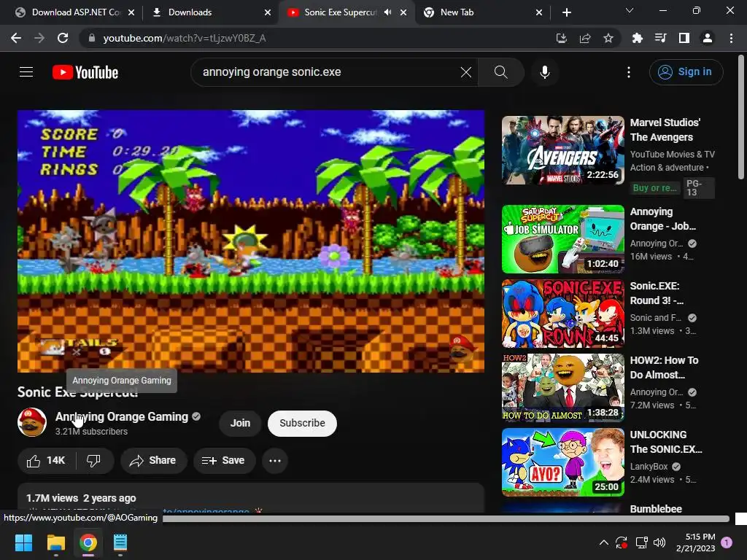Click 'Sonic.EXE: Round 3!' video title

(657, 293)
